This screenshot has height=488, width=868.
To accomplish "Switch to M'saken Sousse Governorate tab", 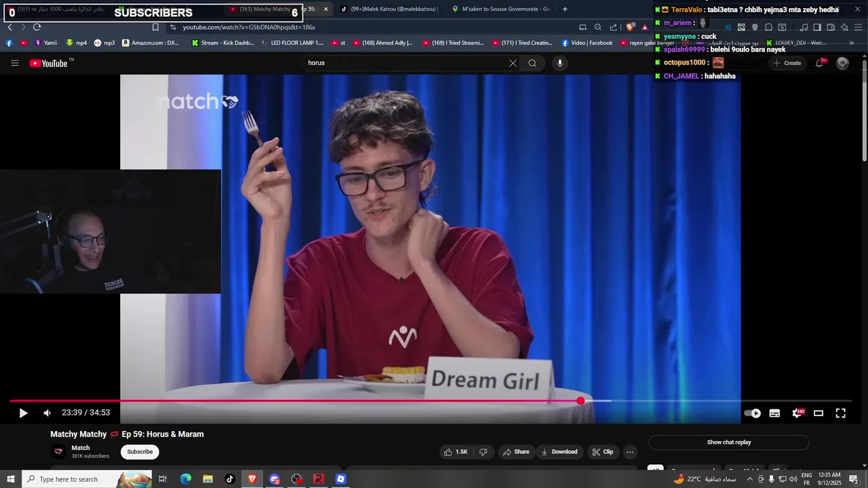I will click(501, 9).
